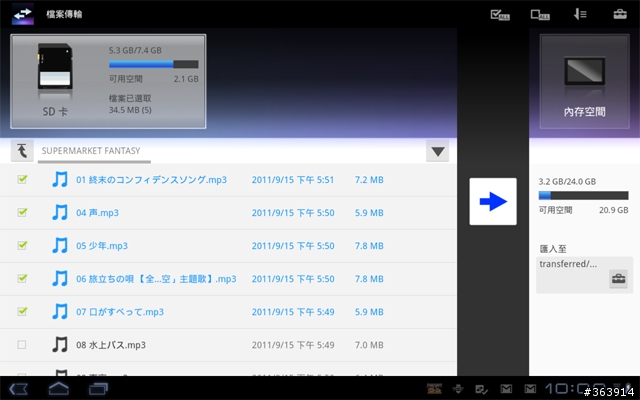The image size is (640, 400).
Task: Click the deselect all files icon
Action: (540, 15)
